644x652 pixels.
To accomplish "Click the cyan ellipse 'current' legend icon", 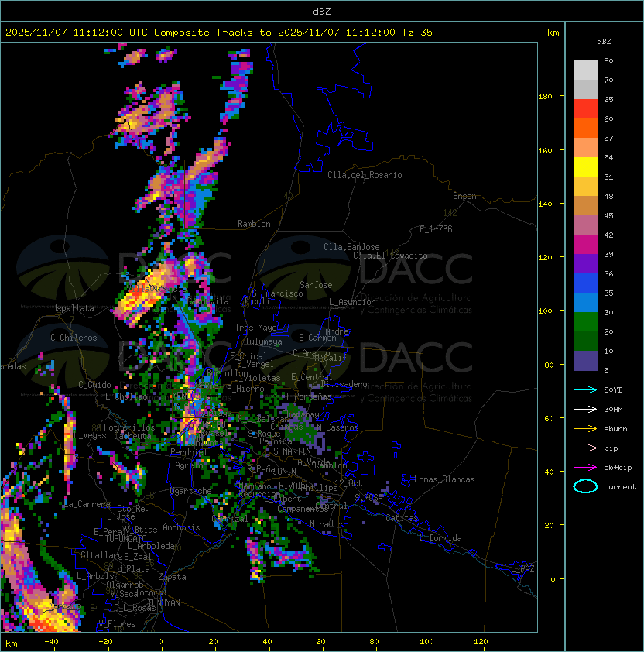I will (x=585, y=486).
